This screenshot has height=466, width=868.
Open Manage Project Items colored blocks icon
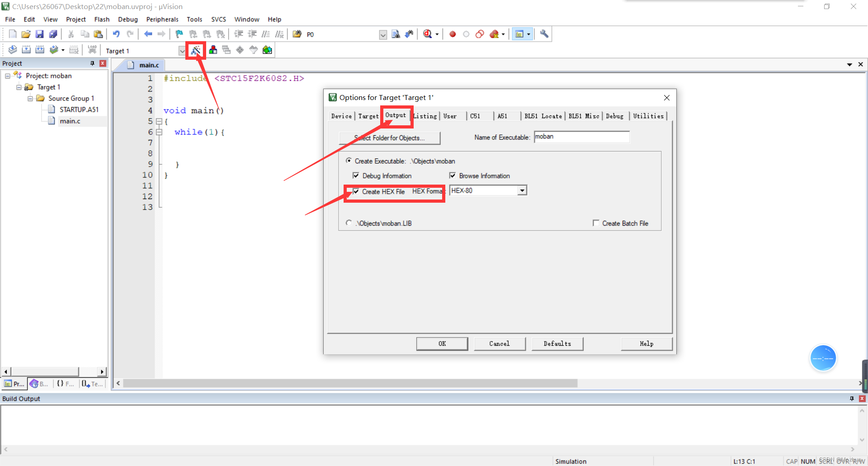[213, 50]
